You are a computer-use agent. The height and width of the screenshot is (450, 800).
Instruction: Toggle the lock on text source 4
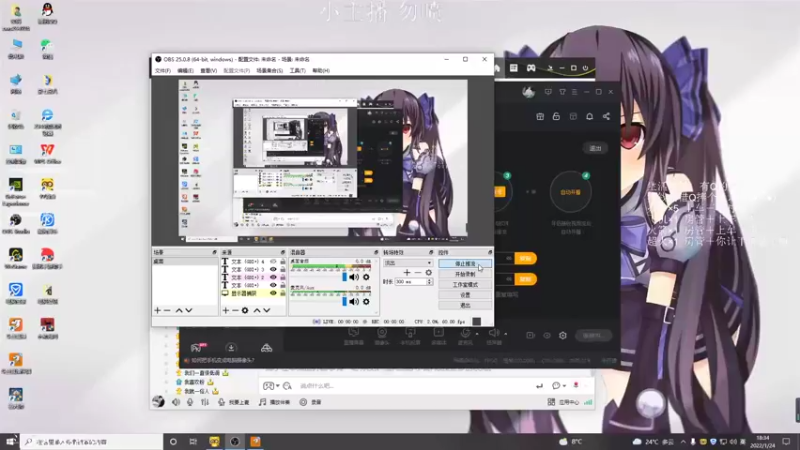pos(283,262)
